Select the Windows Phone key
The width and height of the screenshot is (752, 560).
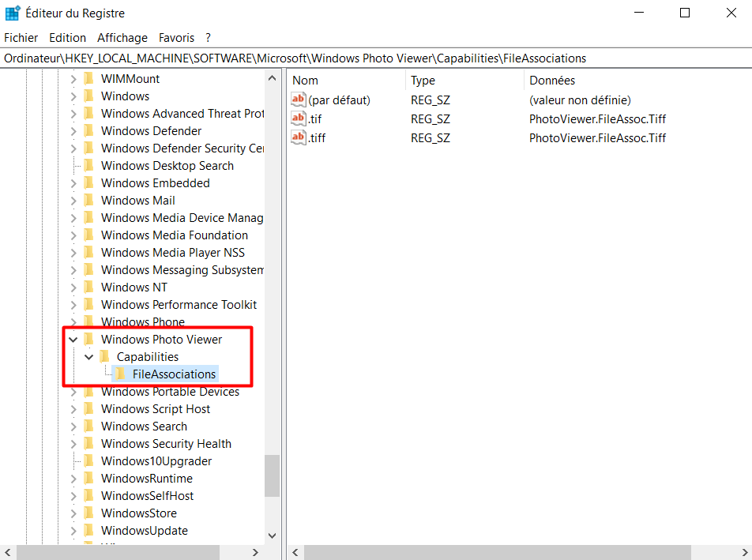point(143,322)
